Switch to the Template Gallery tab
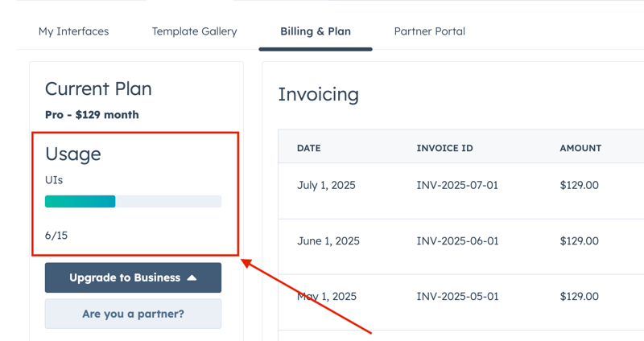The width and height of the screenshot is (644, 341). tap(194, 31)
